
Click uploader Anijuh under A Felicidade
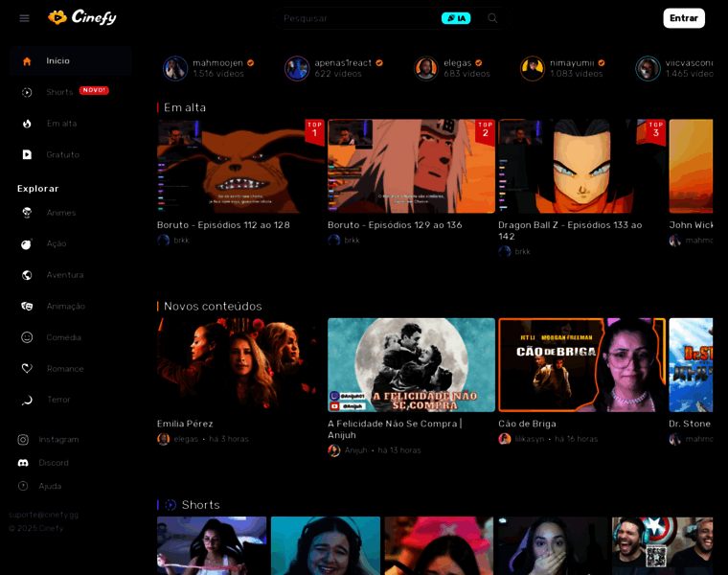click(x=355, y=450)
